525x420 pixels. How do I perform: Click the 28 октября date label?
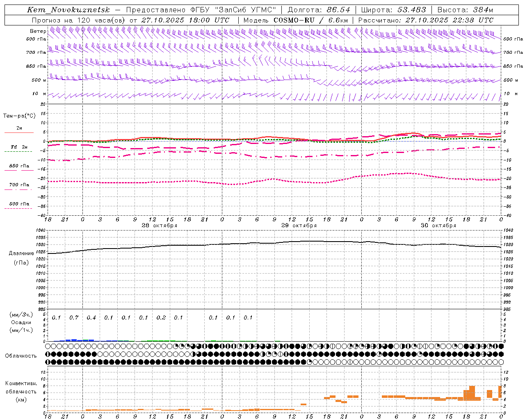160,226
